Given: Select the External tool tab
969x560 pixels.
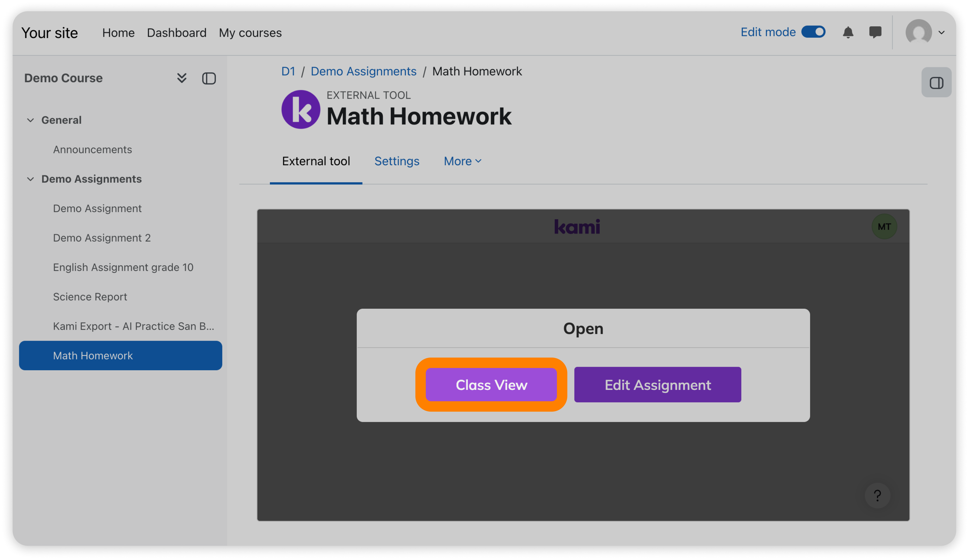Looking at the screenshot, I should pyautogui.click(x=316, y=161).
